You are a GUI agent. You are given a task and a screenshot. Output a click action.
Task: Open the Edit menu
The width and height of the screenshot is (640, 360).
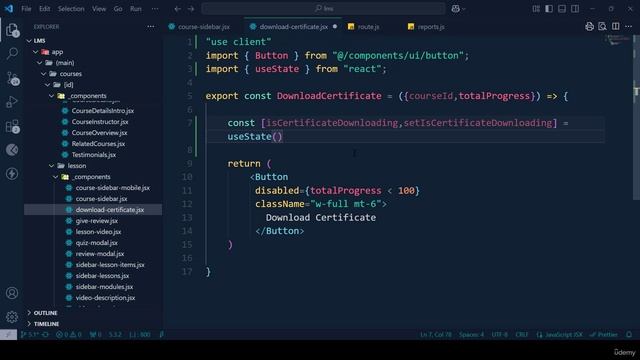(44, 9)
